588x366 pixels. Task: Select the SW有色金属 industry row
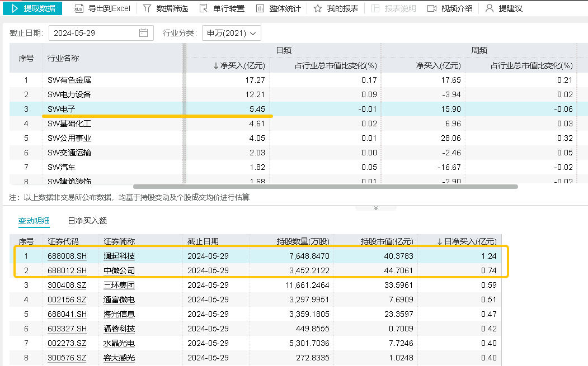pos(299,80)
